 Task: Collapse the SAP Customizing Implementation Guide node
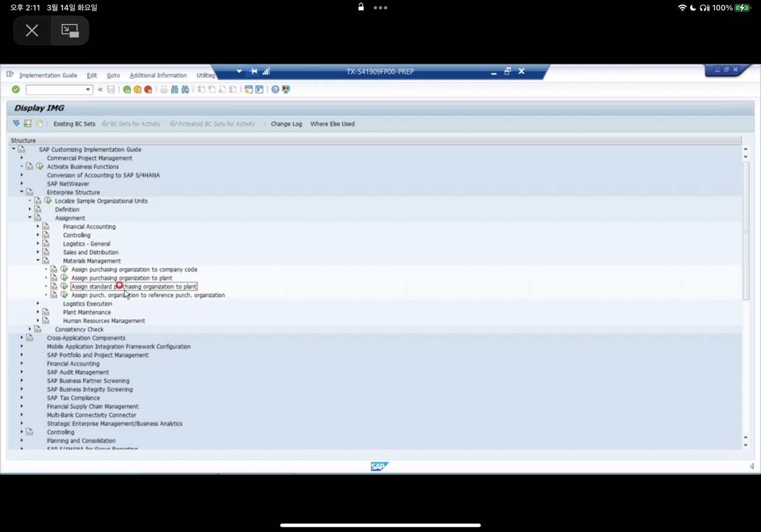tap(14, 149)
